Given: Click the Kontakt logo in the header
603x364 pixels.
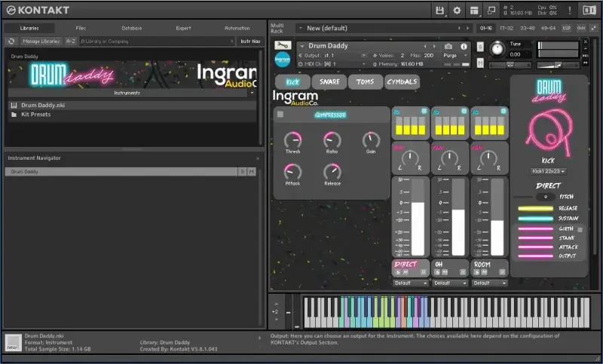Looking at the screenshot, I should [38, 11].
